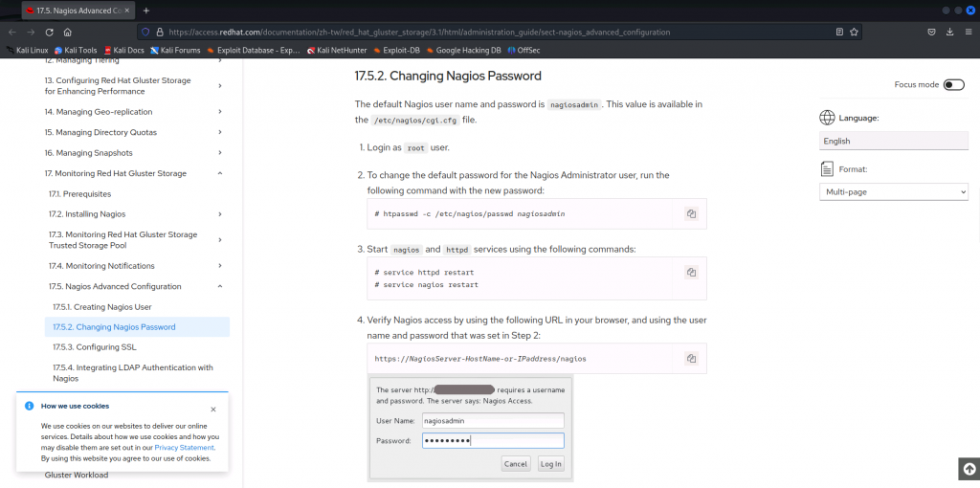Dismiss the cookies notice with X
The image size is (980, 488).
point(213,410)
